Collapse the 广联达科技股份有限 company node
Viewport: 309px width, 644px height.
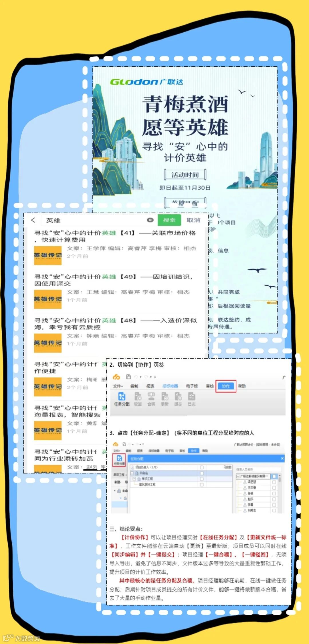click(238, 476)
